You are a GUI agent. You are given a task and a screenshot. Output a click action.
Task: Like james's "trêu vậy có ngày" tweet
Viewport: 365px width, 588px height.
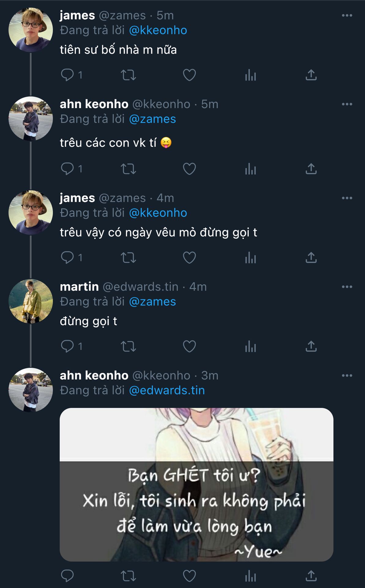click(x=189, y=258)
